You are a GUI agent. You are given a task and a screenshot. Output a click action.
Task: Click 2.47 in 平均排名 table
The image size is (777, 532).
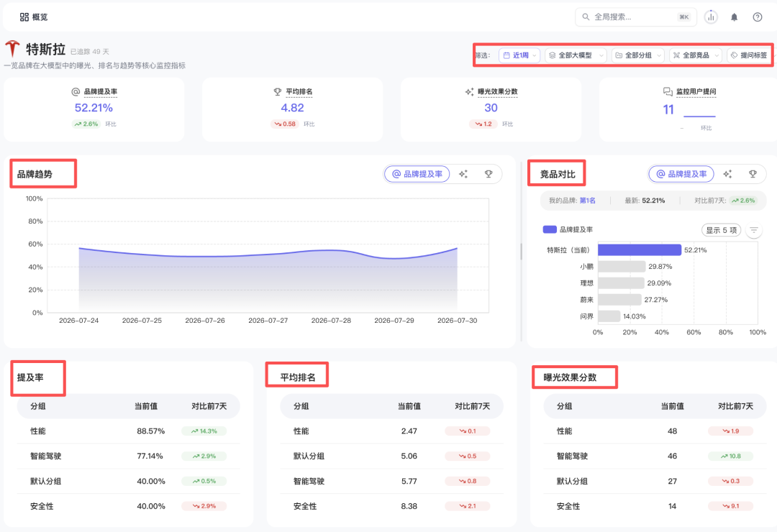409,431
